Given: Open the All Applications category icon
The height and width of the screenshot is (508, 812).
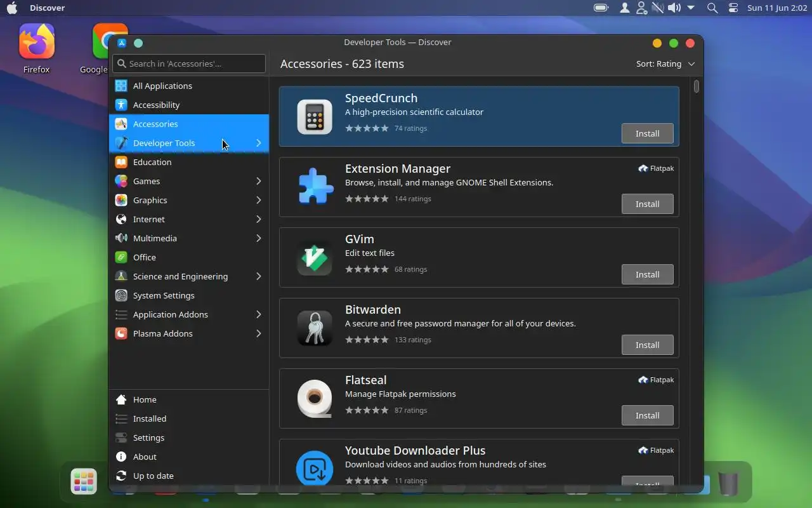Looking at the screenshot, I should [x=121, y=86].
